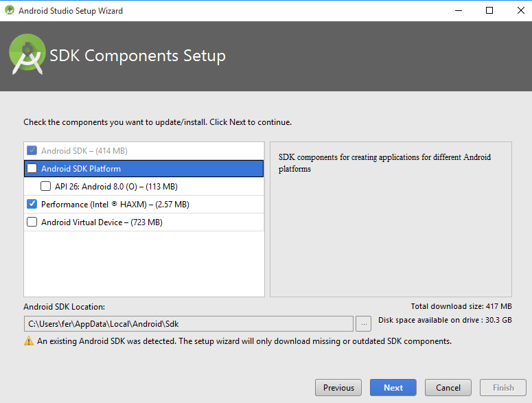Image resolution: width=532 pixels, height=403 pixels.
Task: Cancel the setup wizard
Action: 448,387
